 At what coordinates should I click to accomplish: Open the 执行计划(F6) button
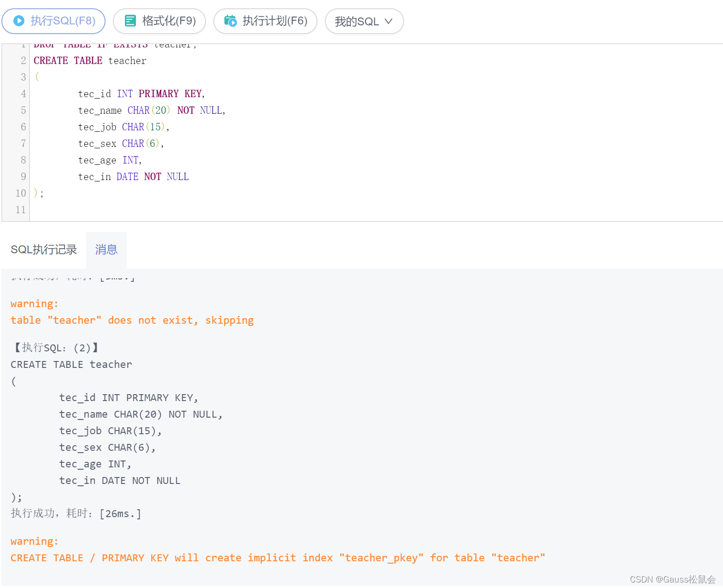265,21
